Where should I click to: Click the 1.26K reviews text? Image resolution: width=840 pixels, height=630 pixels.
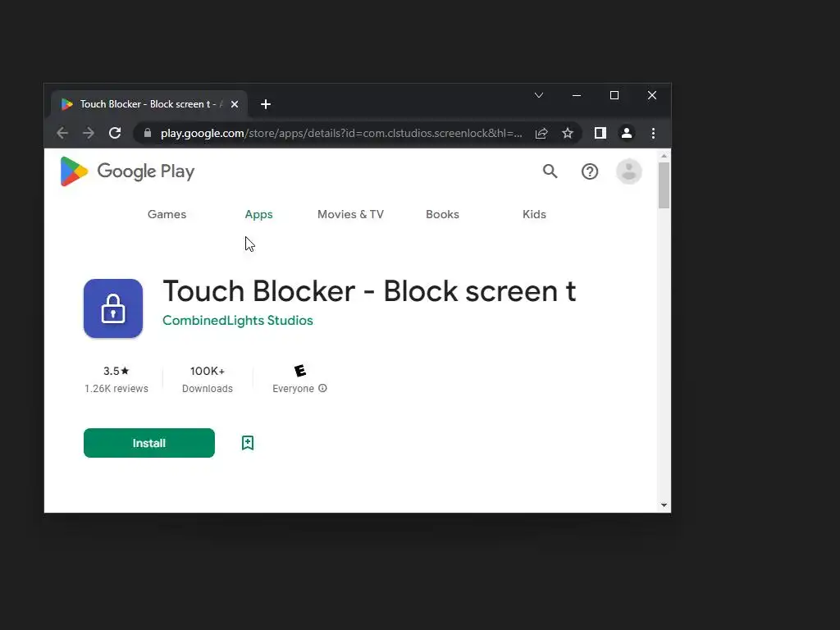pyautogui.click(x=116, y=388)
